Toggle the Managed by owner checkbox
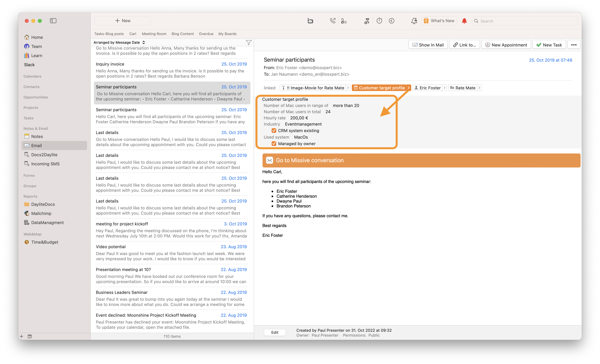 (274, 144)
